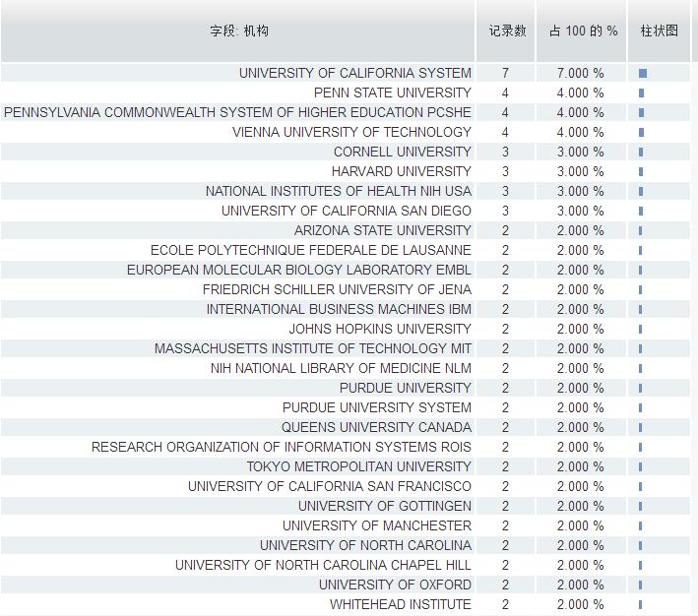Click the 4.000 % value for Penn State University
The image size is (698, 616).
pyautogui.click(x=580, y=92)
